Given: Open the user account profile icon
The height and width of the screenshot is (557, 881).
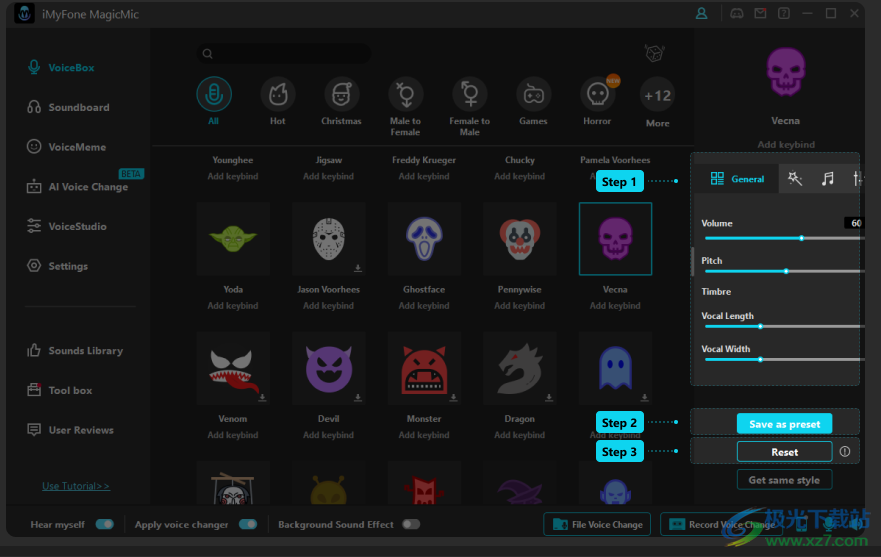Looking at the screenshot, I should click(701, 14).
